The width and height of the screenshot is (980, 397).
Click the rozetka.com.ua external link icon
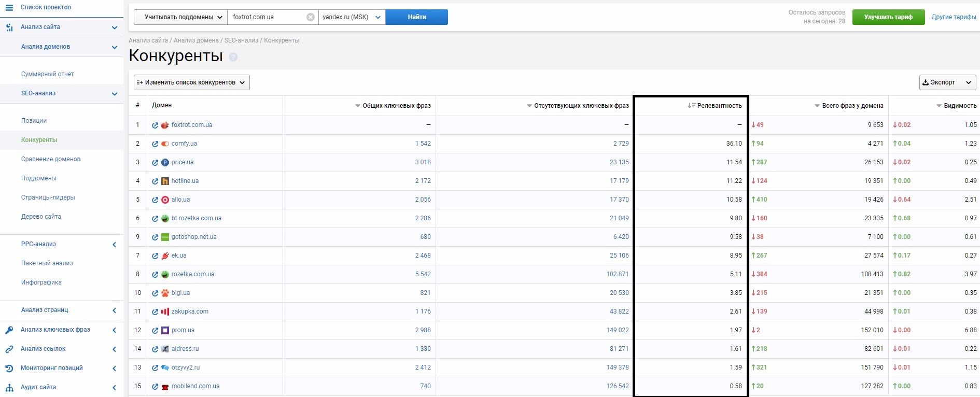pyautogui.click(x=155, y=275)
